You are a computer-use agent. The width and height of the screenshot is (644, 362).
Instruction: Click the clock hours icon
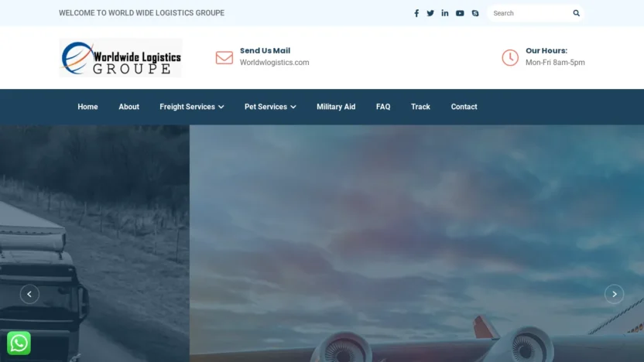coord(510,57)
